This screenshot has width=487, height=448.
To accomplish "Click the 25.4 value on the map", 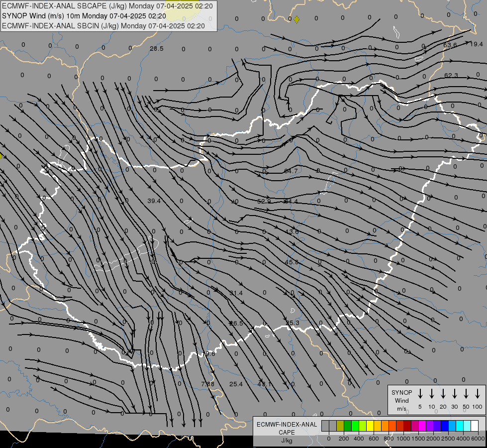I will (x=236, y=384).
